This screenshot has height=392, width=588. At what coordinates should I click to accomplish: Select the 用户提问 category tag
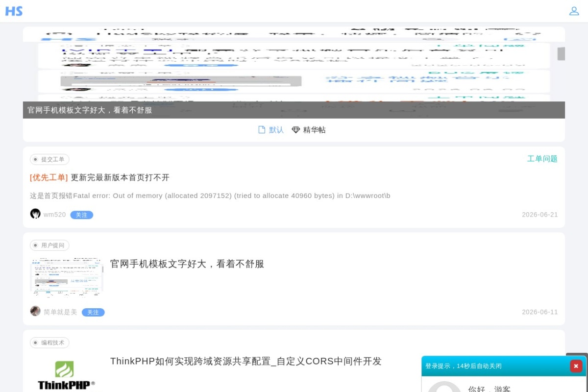[x=49, y=245]
